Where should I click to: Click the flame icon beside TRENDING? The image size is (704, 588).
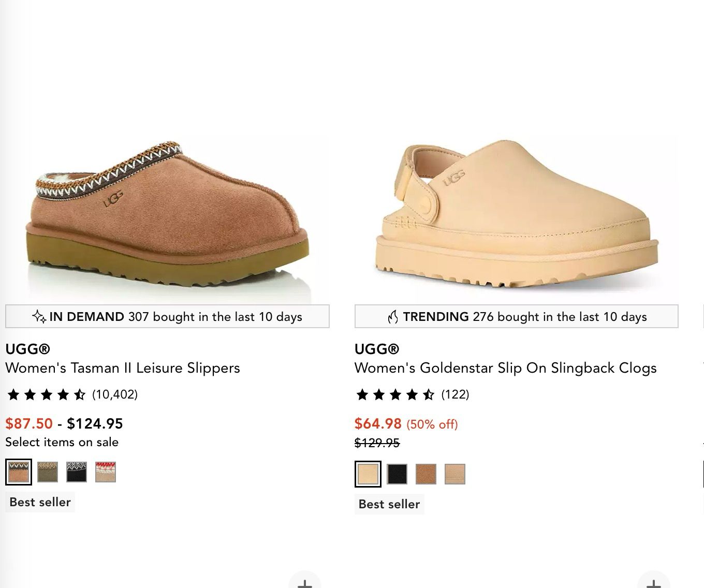tap(393, 317)
